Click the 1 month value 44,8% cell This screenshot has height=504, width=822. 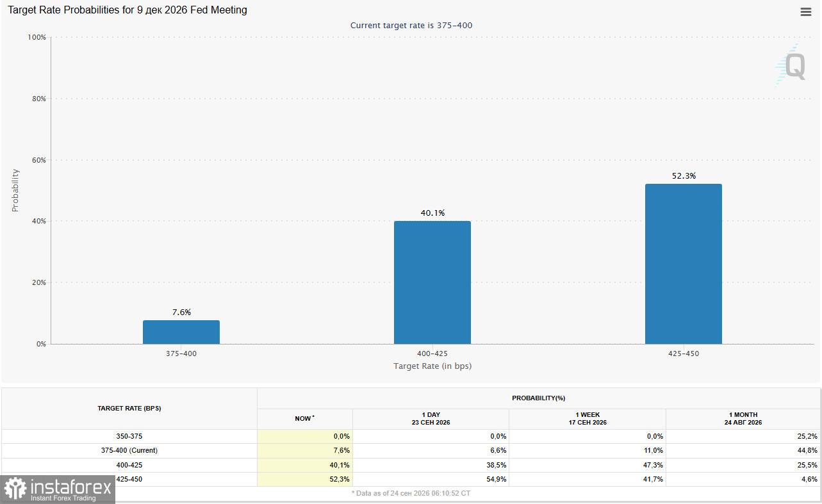743,450
